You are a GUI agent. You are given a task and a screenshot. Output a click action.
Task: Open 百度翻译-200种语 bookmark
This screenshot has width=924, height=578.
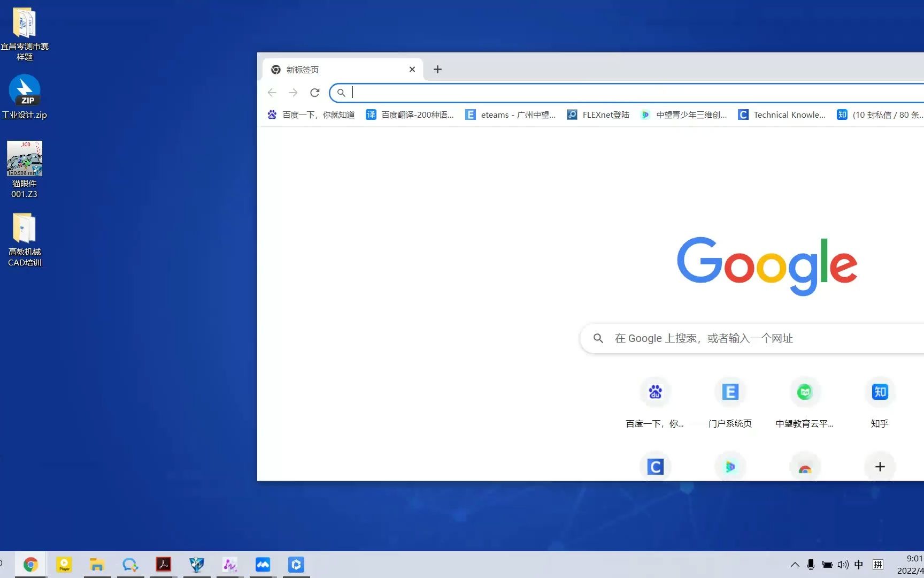pos(410,115)
